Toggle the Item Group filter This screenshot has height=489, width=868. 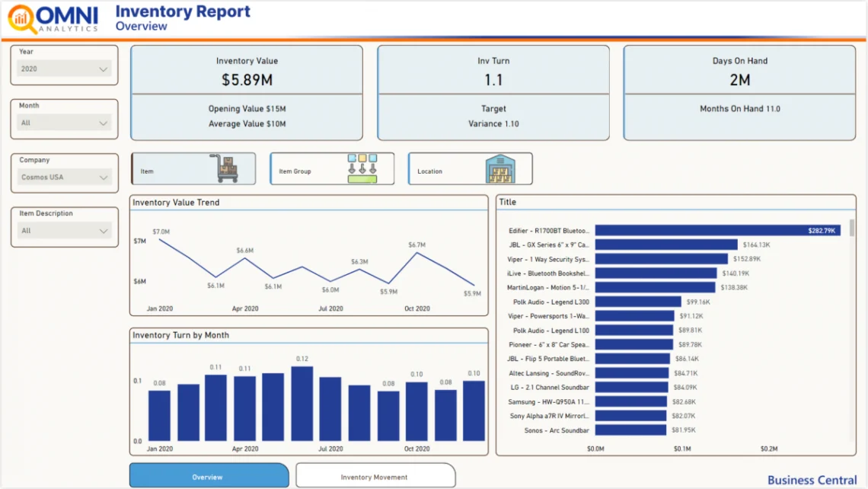(x=332, y=168)
